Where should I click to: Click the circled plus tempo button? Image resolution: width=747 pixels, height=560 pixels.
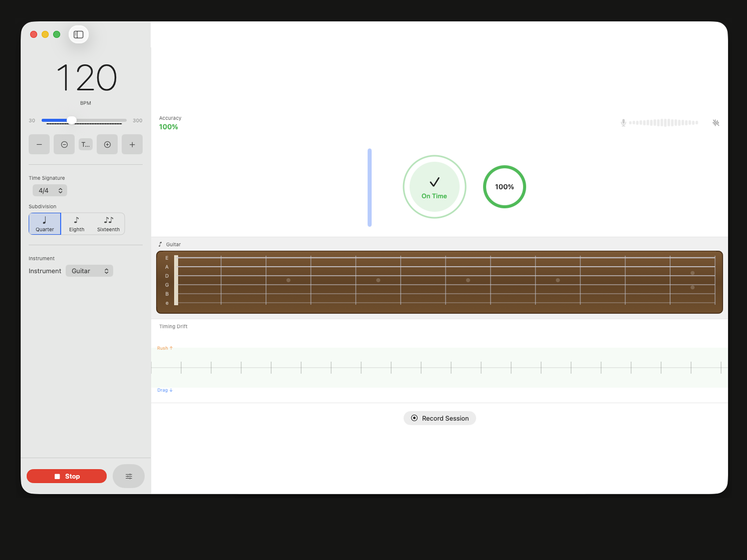tap(107, 144)
